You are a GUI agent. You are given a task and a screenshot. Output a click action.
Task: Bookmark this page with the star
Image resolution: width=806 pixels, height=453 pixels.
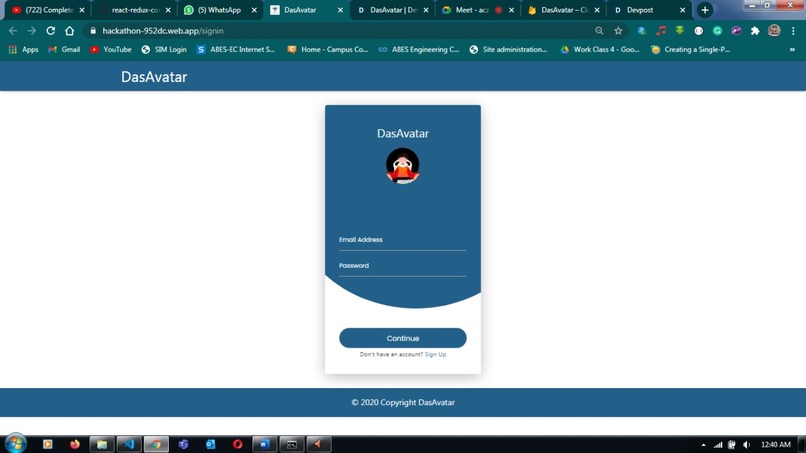618,31
